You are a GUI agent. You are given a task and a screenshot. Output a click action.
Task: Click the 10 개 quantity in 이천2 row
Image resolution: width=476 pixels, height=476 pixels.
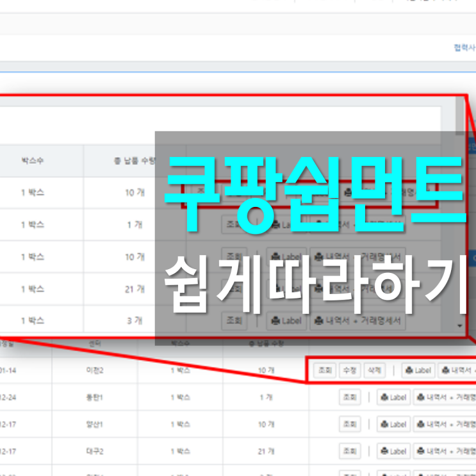[x=267, y=370]
